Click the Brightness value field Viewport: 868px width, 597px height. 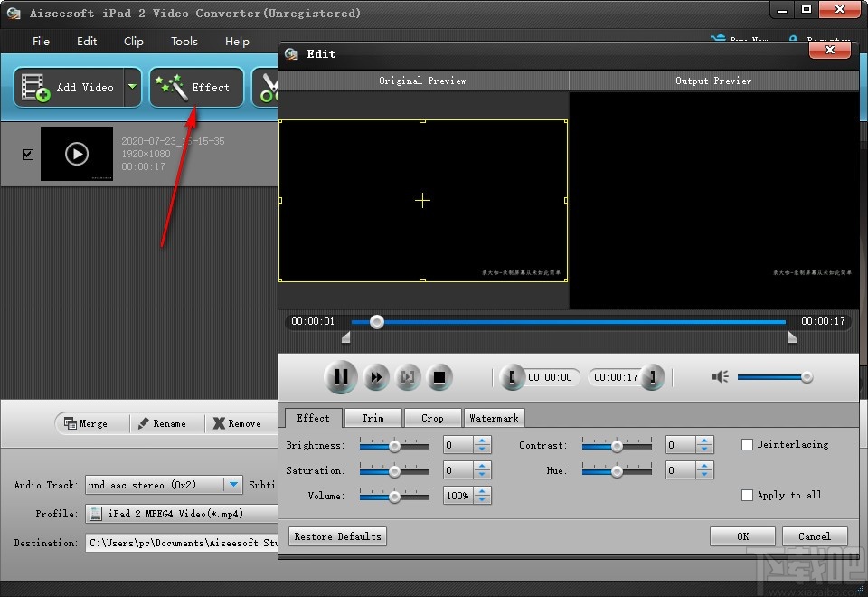(x=458, y=445)
